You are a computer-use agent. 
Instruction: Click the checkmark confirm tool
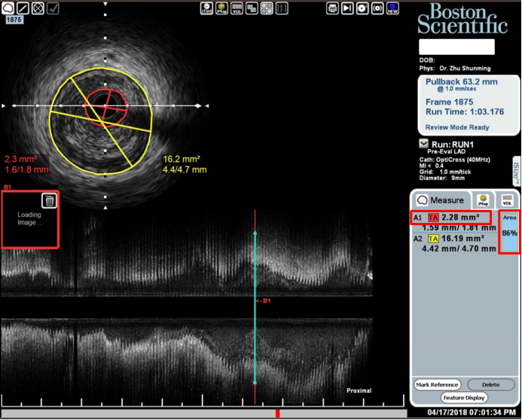pos(53,8)
